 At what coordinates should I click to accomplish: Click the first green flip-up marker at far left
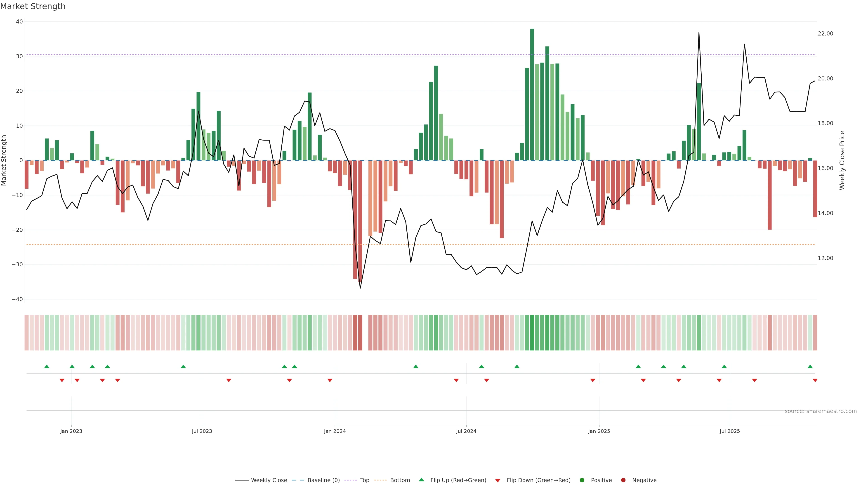tap(47, 366)
